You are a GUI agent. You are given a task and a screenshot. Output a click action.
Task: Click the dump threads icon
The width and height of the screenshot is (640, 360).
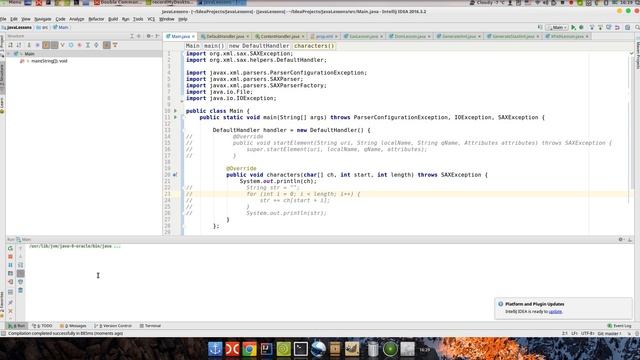11,273
